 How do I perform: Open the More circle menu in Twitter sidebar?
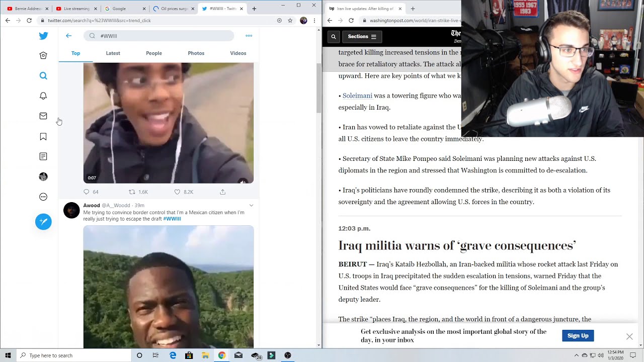(43, 197)
